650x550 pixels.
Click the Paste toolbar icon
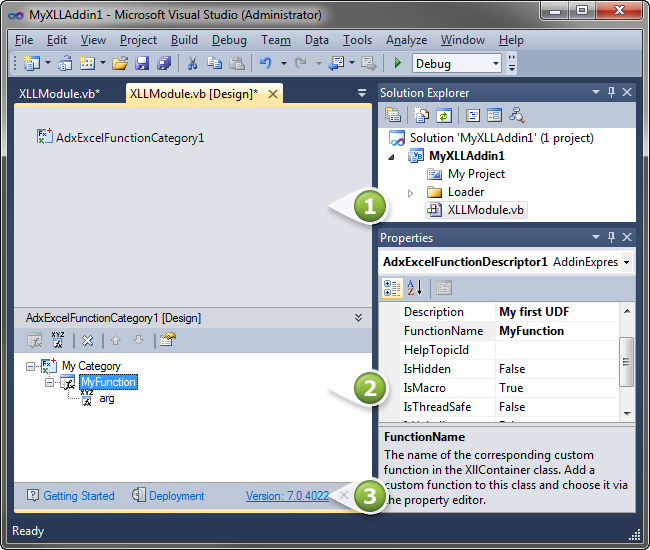[237, 63]
